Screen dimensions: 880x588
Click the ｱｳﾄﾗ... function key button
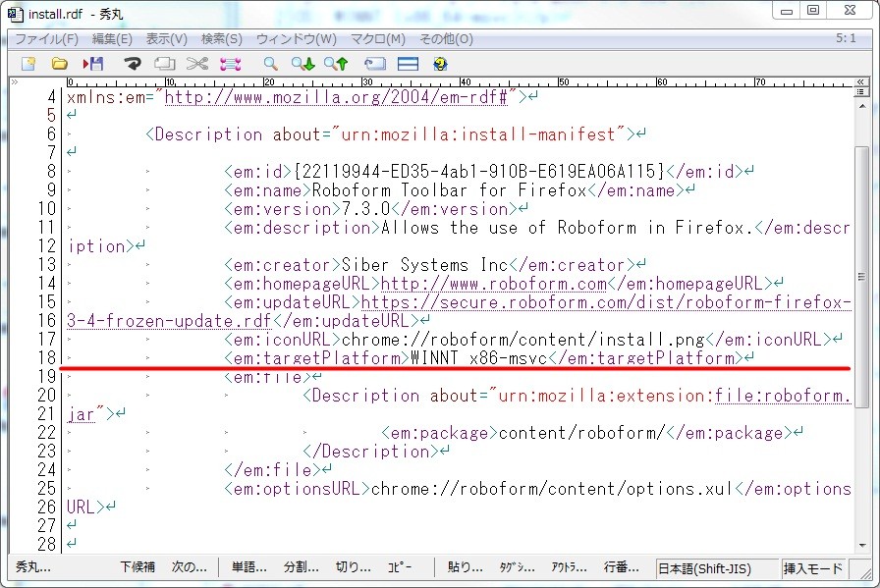pos(569,567)
